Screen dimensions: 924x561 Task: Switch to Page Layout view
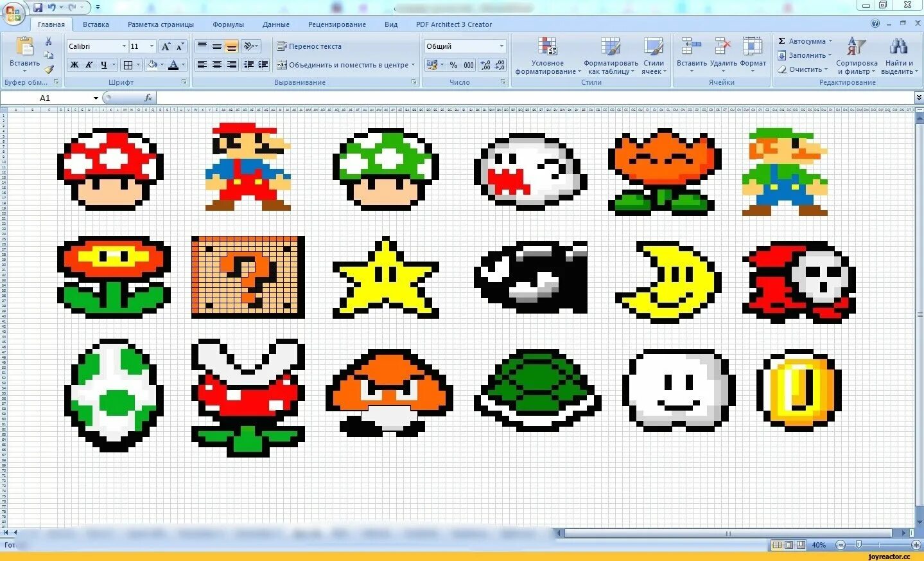pyautogui.click(x=789, y=545)
